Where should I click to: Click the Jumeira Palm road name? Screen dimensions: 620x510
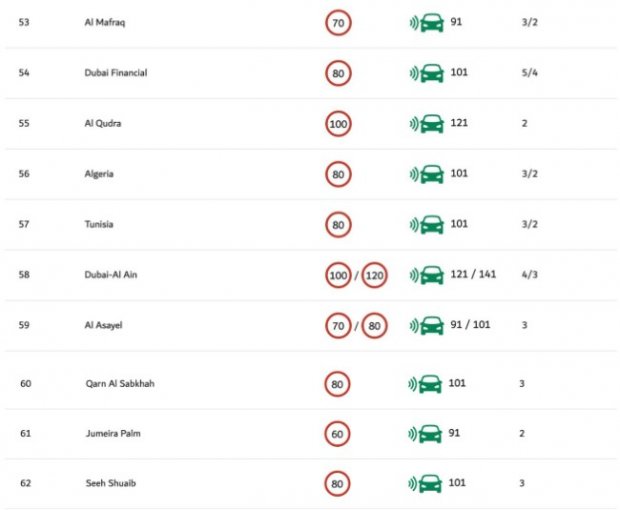(x=113, y=433)
